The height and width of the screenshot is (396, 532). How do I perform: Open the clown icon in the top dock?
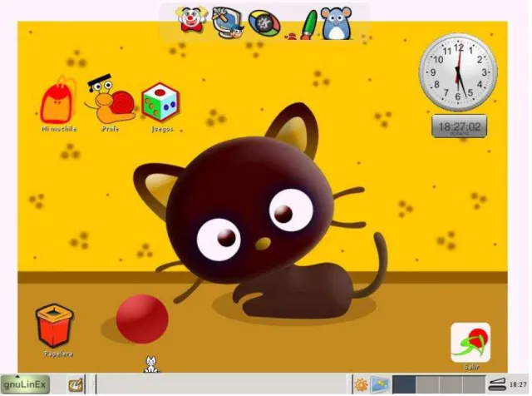pos(191,19)
